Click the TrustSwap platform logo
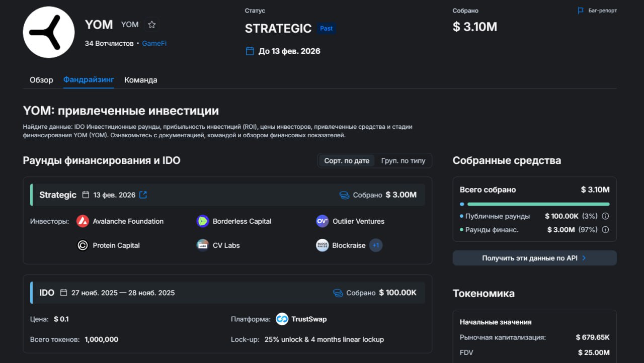 [x=282, y=319]
